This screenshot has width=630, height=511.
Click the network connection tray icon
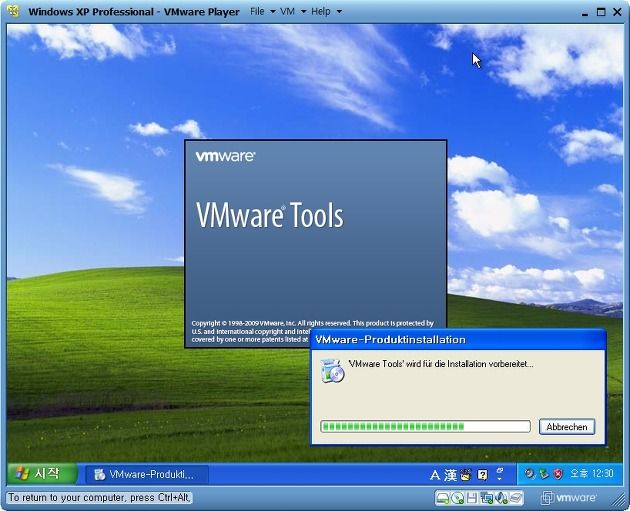click(544, 474)
